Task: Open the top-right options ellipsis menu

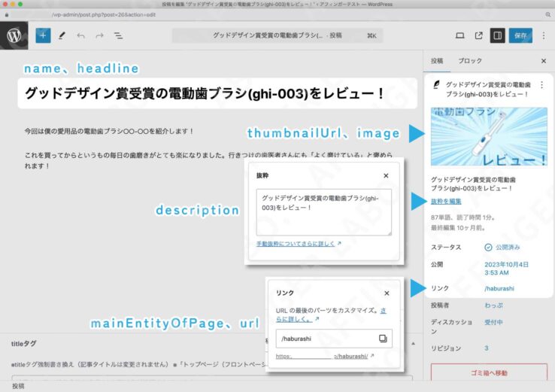Action: click(544, 35)
